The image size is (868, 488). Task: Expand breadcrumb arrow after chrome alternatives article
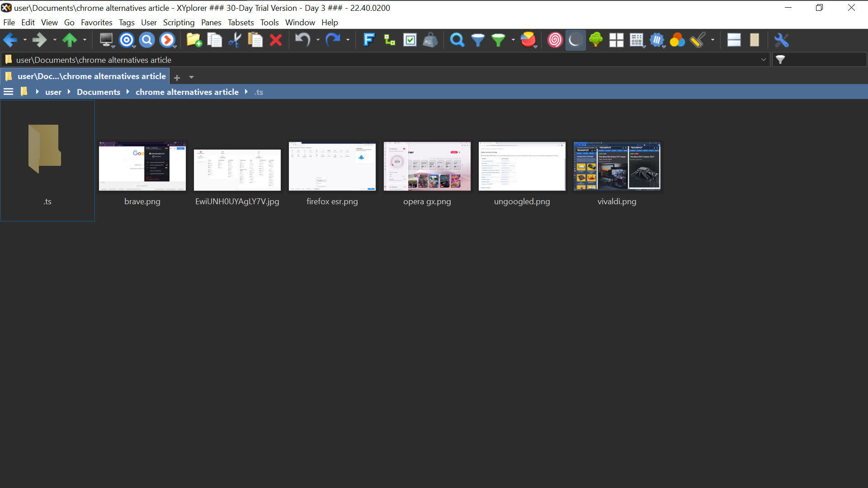point(246,92)
